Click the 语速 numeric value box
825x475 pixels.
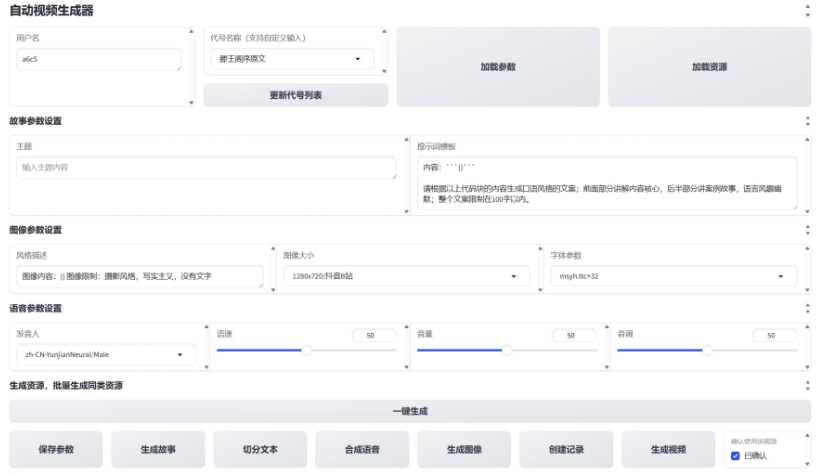point(374,336)
